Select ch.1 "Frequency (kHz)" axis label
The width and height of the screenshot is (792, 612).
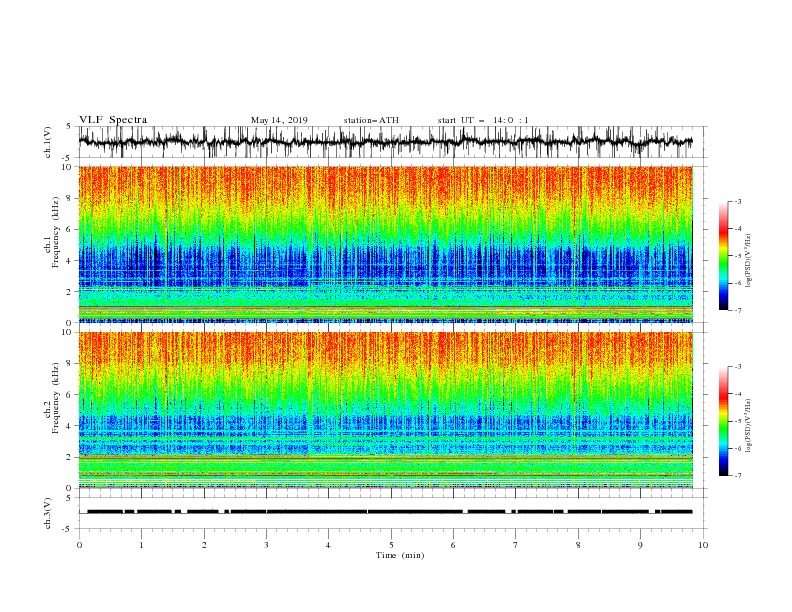coord(56,232)
